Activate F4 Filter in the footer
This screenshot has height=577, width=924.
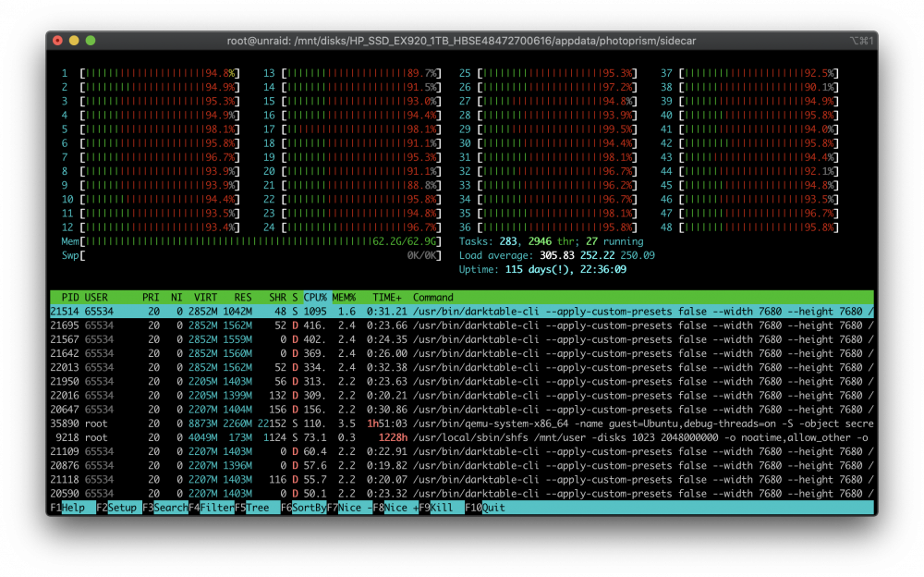[212, 508]
